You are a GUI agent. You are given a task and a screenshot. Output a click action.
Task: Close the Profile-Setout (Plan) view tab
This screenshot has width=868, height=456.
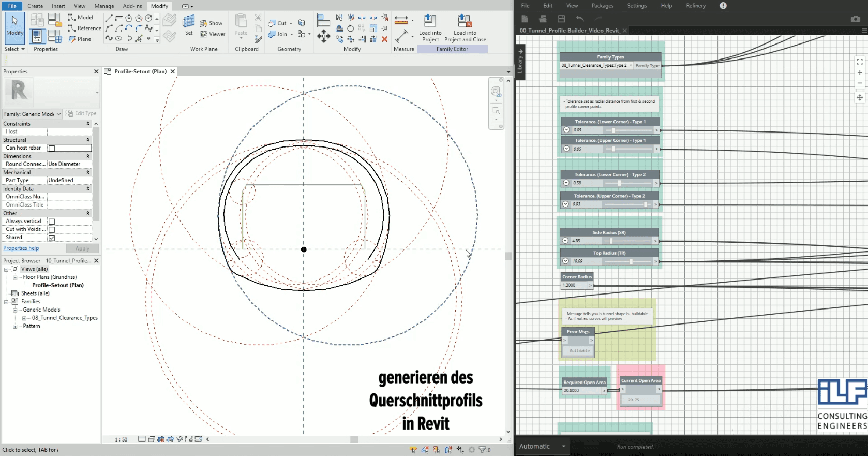(173, 71)
